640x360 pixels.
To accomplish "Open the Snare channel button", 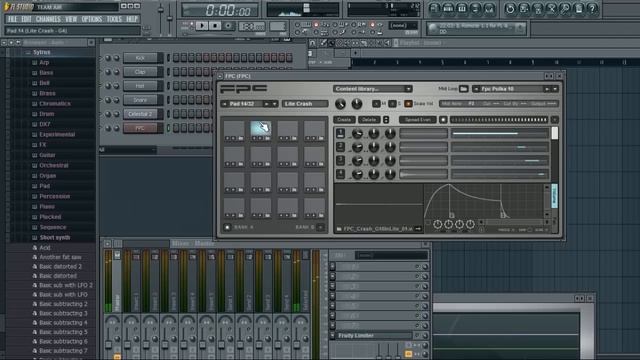I will click(x=140, y=100).
